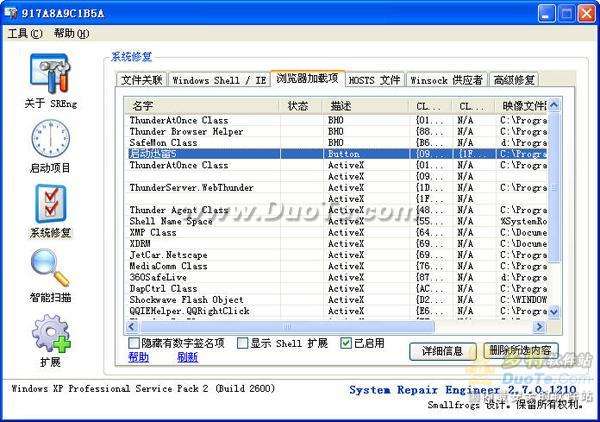The width and height of the screenshot is (600, 422).
Task: Click the 删除所选内容 button
Action: click(520, 350)
